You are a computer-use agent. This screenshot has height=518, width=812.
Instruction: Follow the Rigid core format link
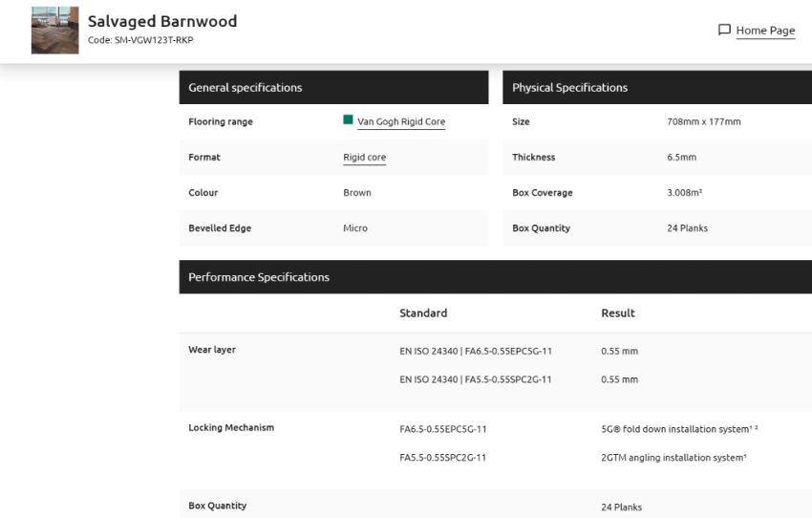pos(364,157)
